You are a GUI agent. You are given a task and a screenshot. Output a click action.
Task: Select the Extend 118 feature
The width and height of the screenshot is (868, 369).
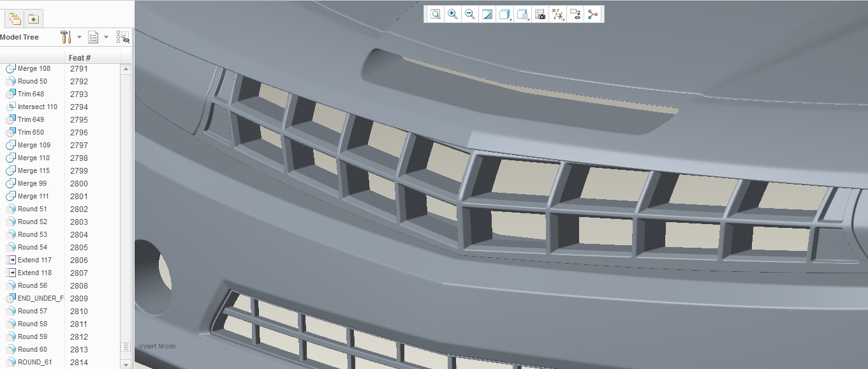point(35,273)
